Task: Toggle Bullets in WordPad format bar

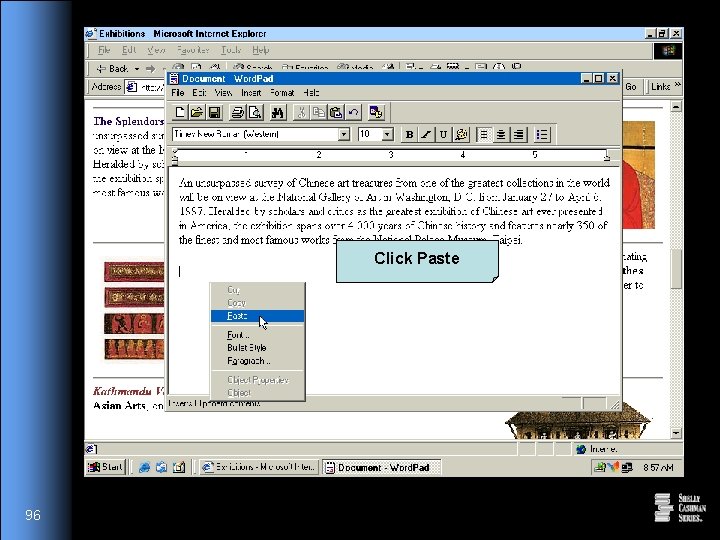Action: click(542, 135)
